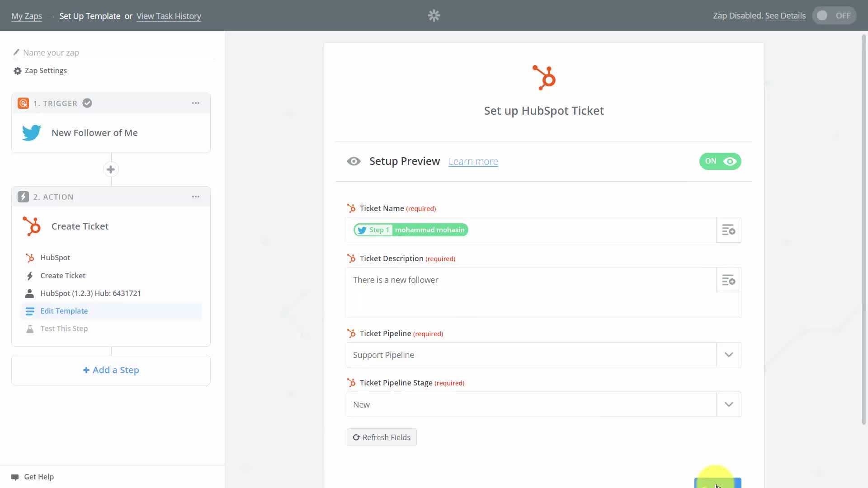Screen dimensions: 868x488
Task: Click Refresh Fields button
Action: click(382, 437)
